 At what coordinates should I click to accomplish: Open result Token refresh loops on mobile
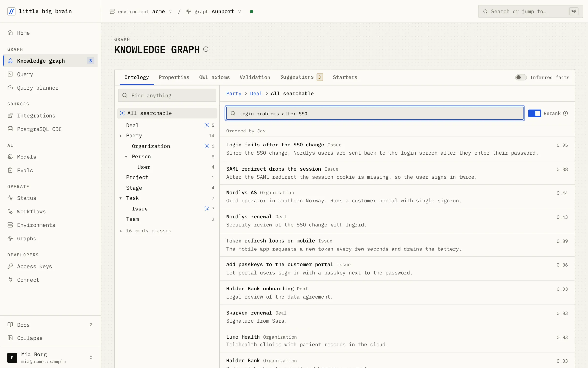click(x=397, y=245)
